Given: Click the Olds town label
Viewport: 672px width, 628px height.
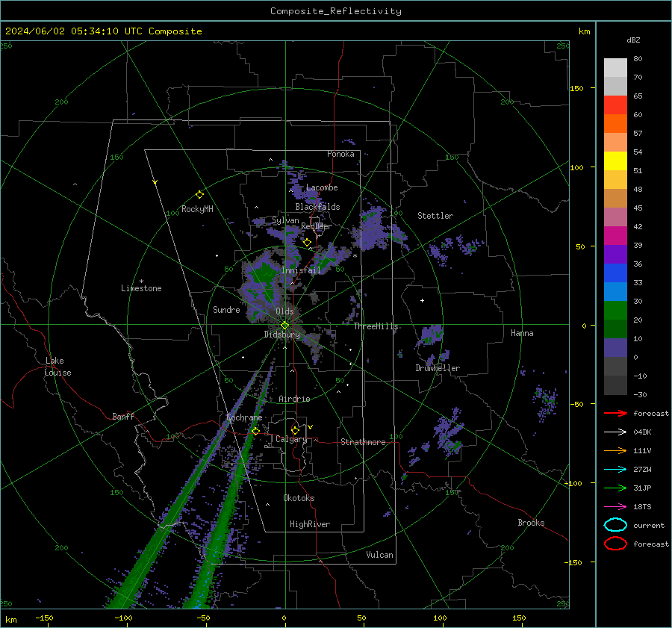Looking at the screenshot, I should pos(284,311).
